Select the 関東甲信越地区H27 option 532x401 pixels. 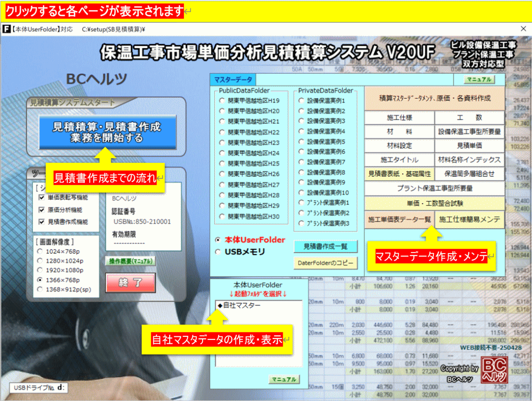(222, 185)
